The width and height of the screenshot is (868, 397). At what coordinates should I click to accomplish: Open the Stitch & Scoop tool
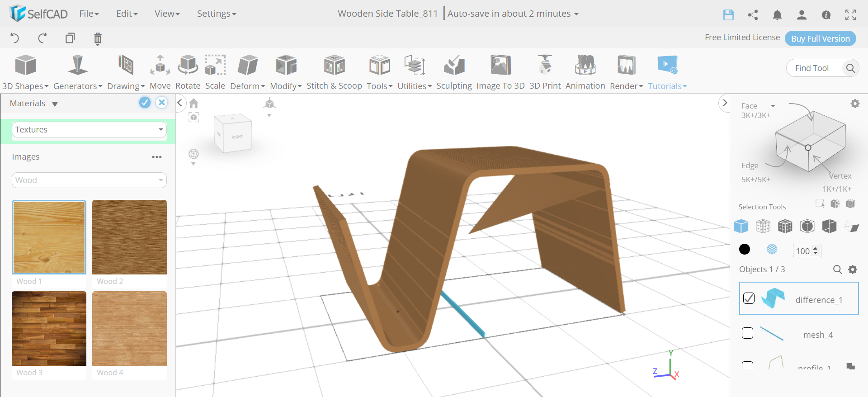(x=334, y=72)
